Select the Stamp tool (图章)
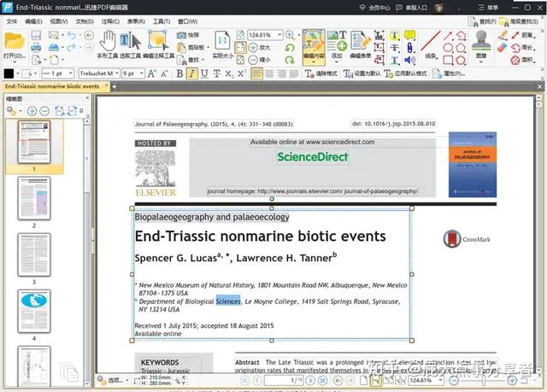The height and width of the screenshot is (392, 547). (x=481, y=44)
